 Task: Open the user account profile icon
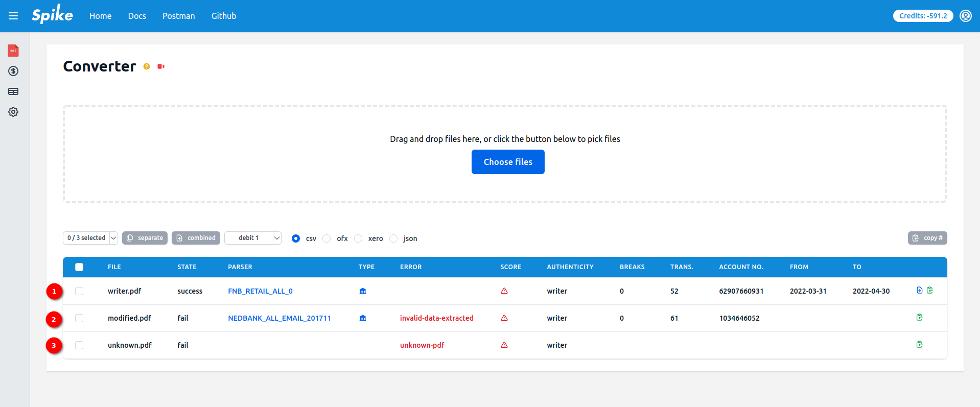(x=965, y=16)
